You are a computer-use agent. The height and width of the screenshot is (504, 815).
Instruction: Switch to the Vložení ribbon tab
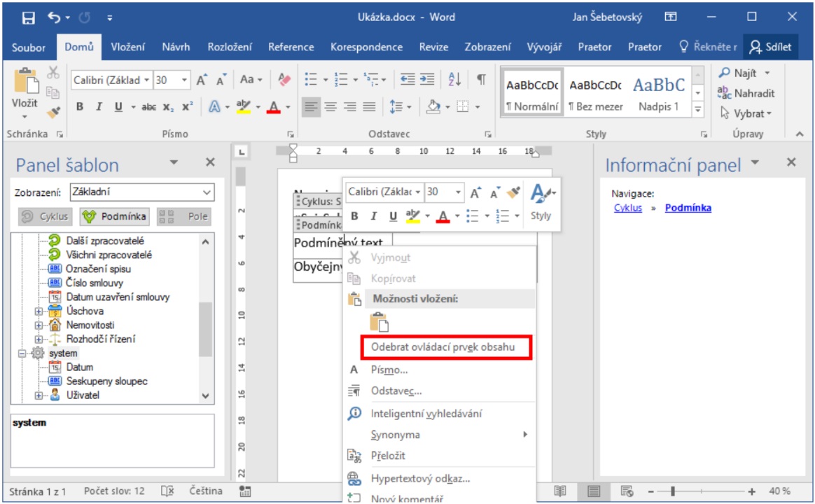[x=128, y=47]
